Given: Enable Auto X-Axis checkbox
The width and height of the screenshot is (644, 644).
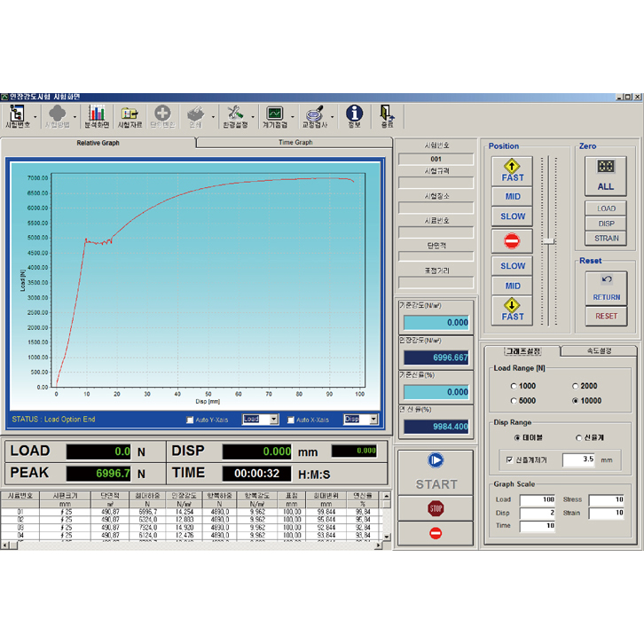Looking at the screenshot, I should point(291,420).
